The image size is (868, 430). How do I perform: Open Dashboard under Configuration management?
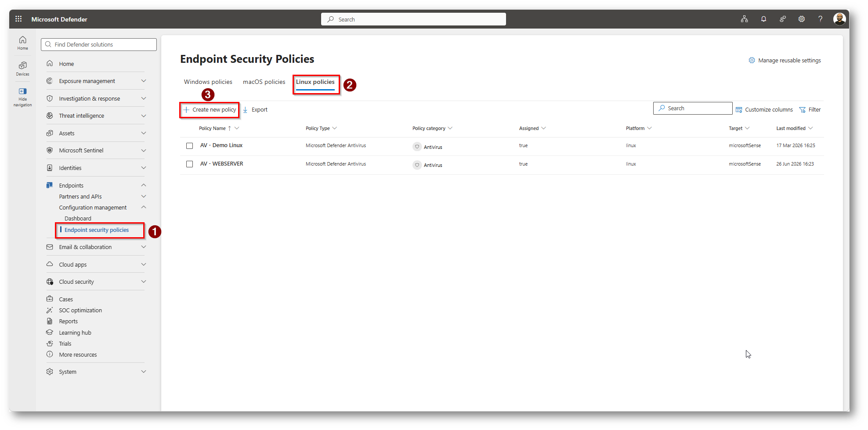(x=78, y=218)
